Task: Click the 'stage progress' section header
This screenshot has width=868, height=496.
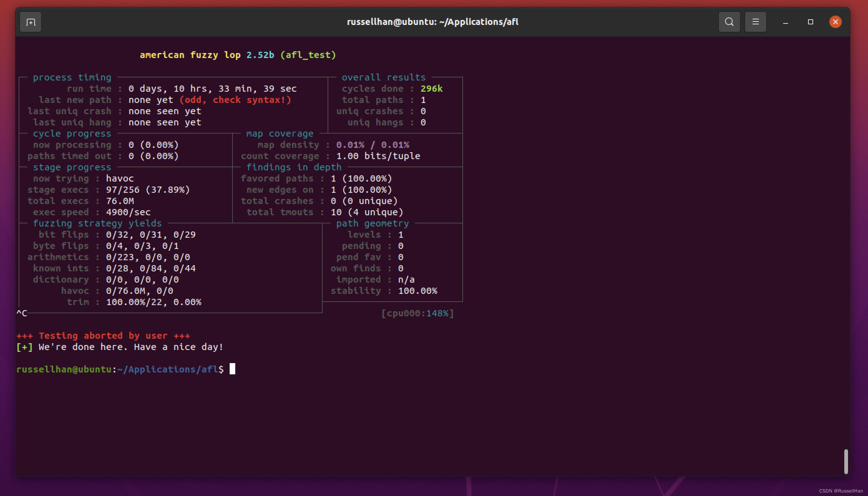Action: click(72, 167)
